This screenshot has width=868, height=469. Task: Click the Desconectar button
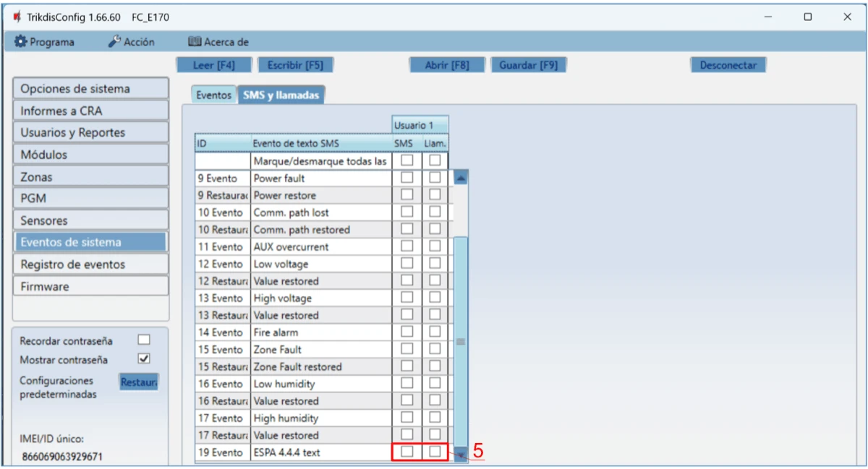tap(728, 65)
